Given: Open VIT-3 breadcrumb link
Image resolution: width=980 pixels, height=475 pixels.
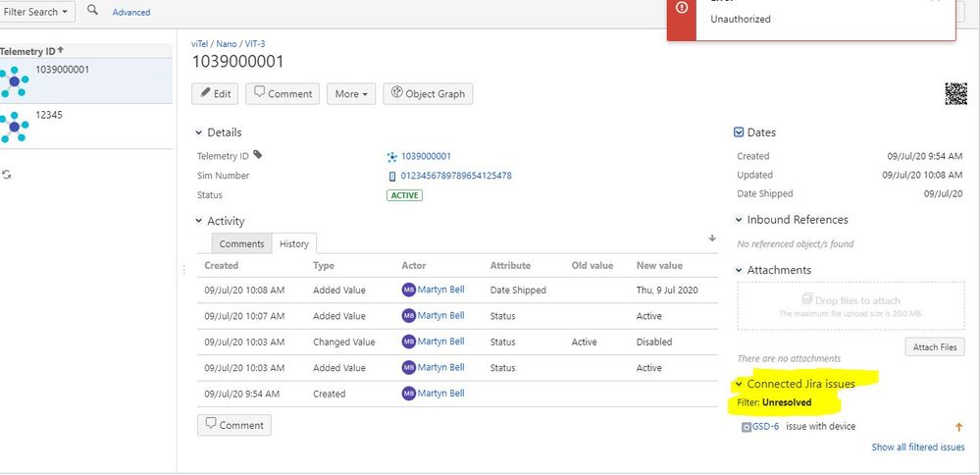Looking at the screenshot, I should coord(254,44).
